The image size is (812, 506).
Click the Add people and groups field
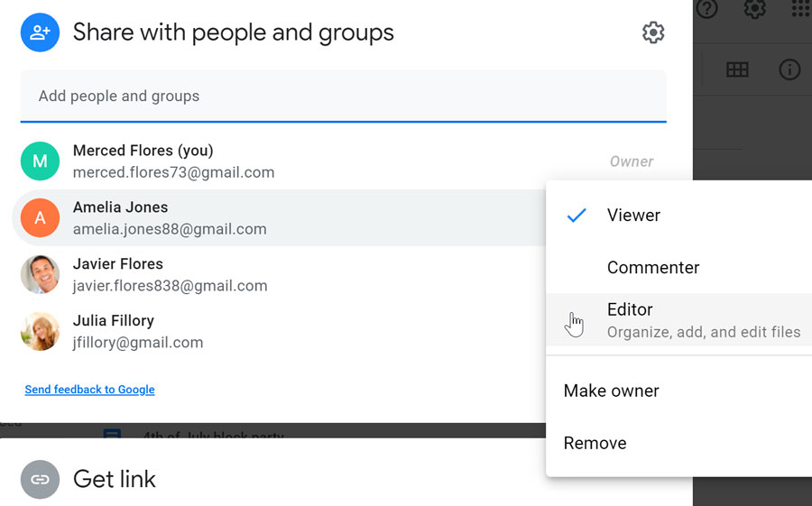343,96
